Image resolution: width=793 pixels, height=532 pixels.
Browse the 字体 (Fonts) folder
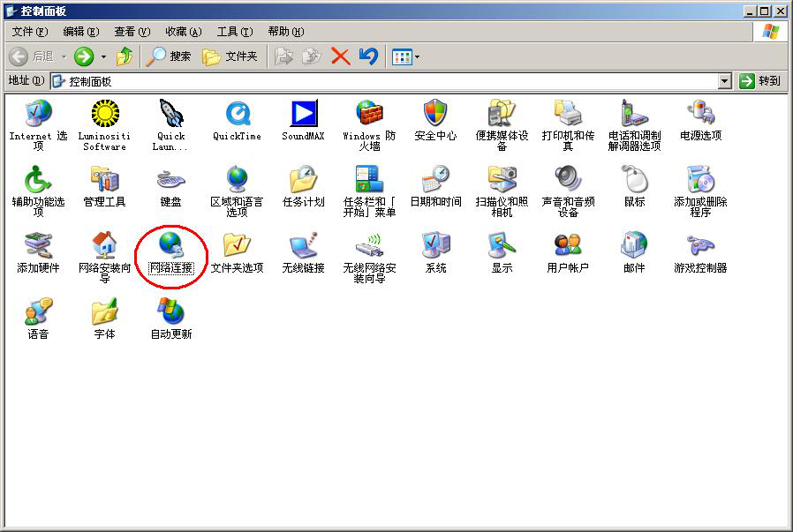pos(104,313)
